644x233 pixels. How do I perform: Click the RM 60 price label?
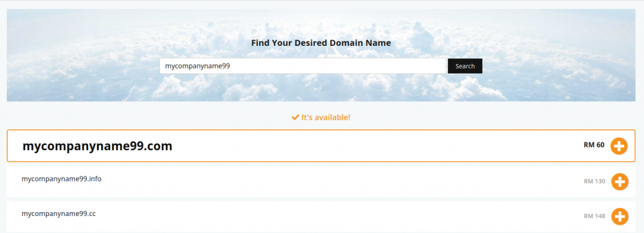(594, 145)
